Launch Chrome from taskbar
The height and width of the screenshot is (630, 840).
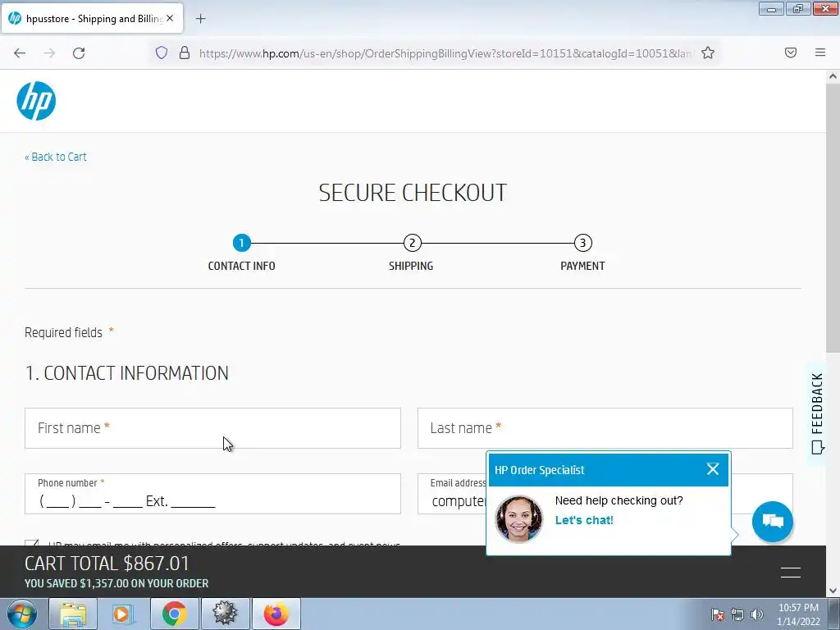pyautogui.click(x=175, y=614)
